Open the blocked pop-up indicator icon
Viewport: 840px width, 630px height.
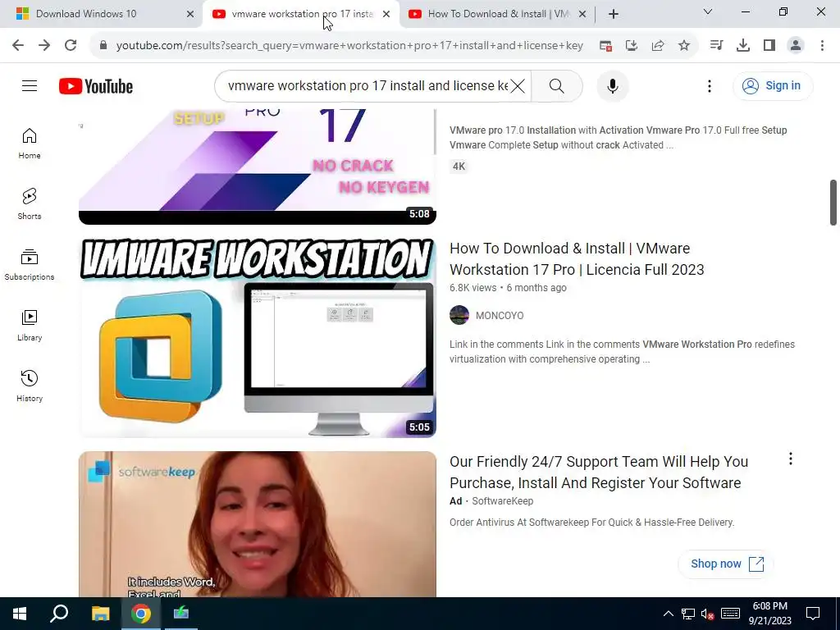[x=605, y=46]
